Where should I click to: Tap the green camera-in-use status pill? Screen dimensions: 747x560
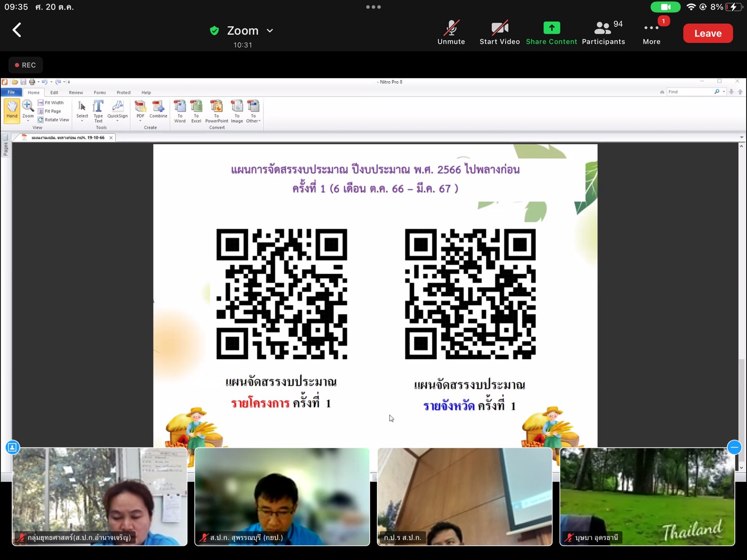(x=665, y=7)
